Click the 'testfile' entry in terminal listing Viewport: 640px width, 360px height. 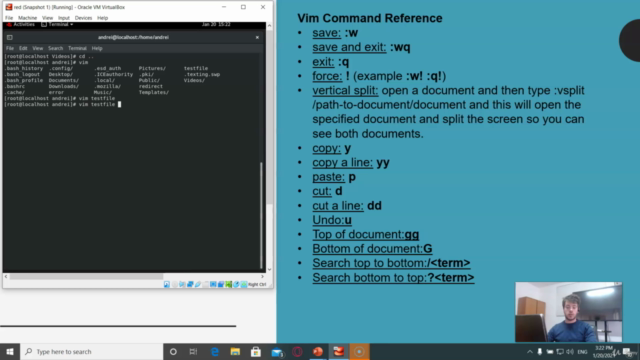pyautogui.click(x=196, y=69)
